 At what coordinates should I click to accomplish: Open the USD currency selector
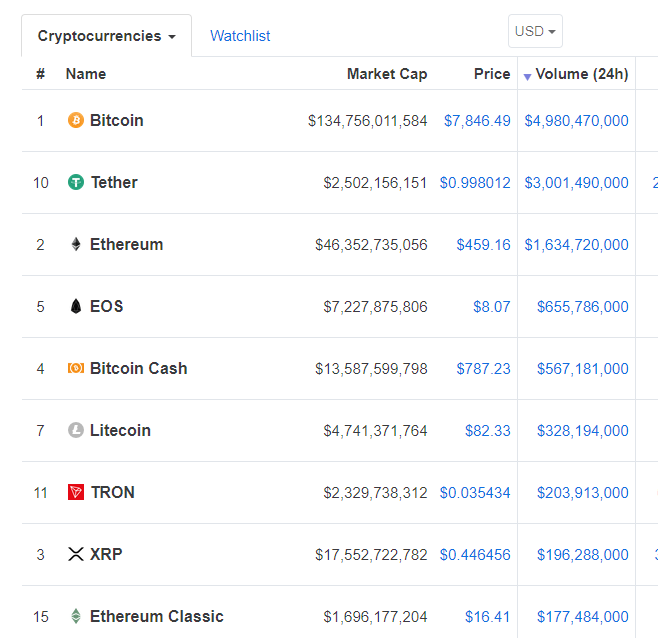535,31
